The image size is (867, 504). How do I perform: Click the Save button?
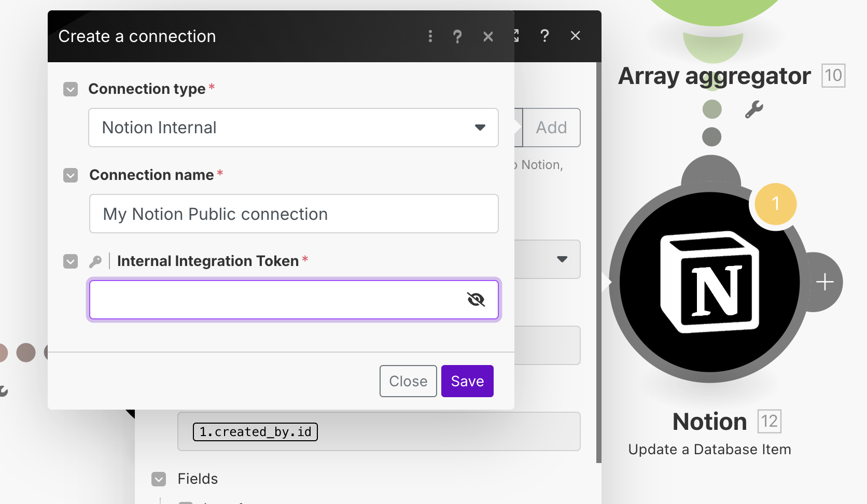[x=467, y=381]
